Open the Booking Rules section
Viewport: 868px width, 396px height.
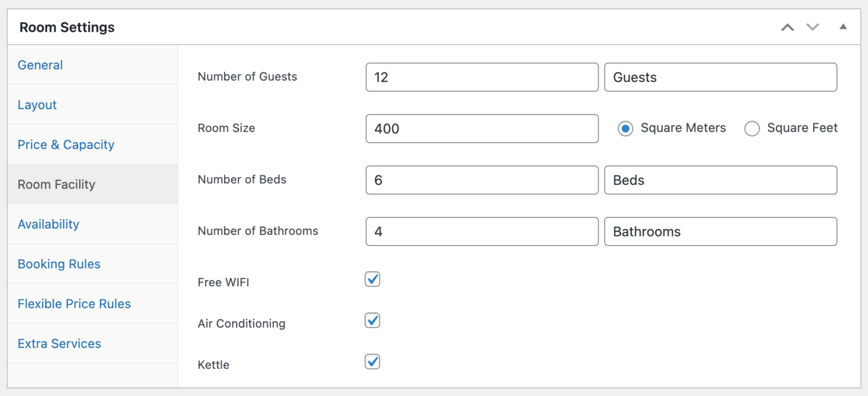click(x=59, y=264)
